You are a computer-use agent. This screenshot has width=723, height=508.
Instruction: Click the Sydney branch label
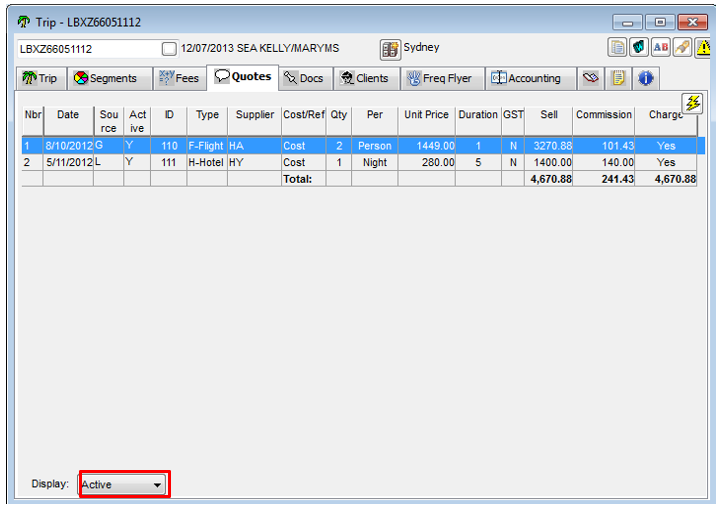[x=421, y=47]
